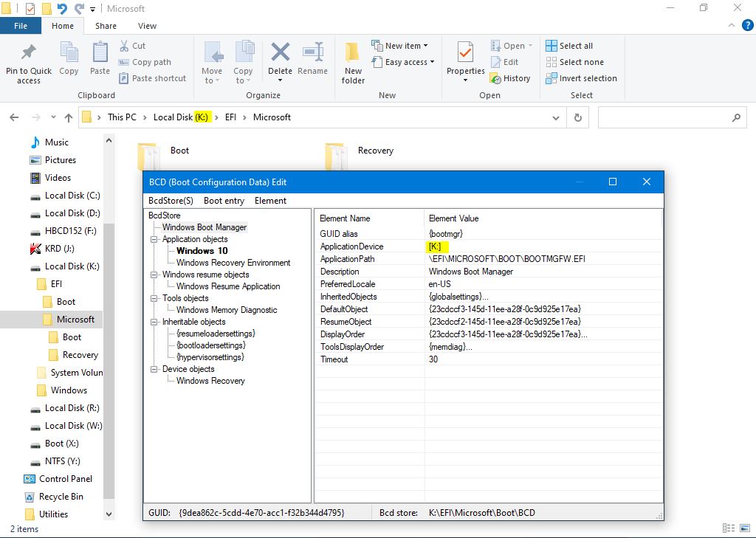The image size is (756, 538).
Task: Open the Boot entry menu
Action: [x=224, y=201]
